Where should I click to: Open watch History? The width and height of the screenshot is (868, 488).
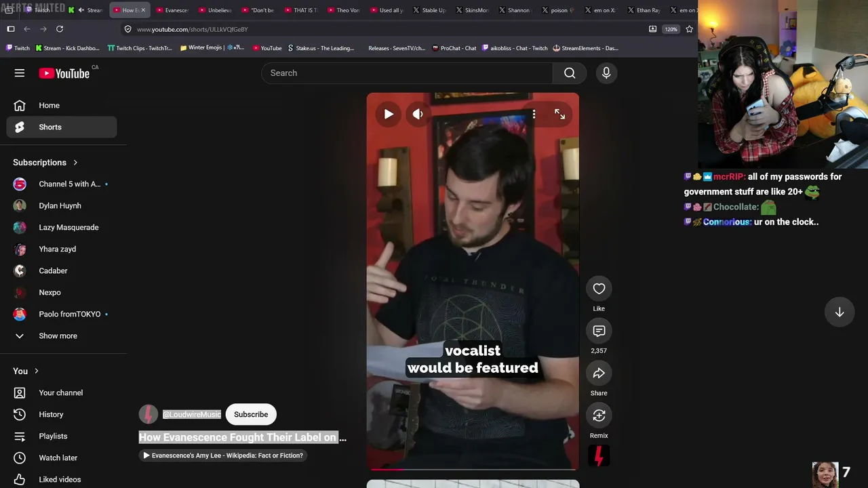tap(62, 415)
